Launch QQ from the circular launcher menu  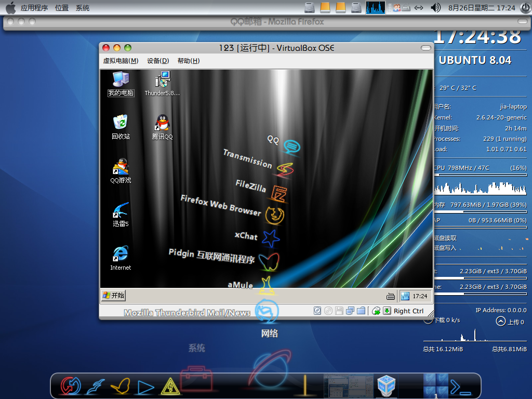292,147
